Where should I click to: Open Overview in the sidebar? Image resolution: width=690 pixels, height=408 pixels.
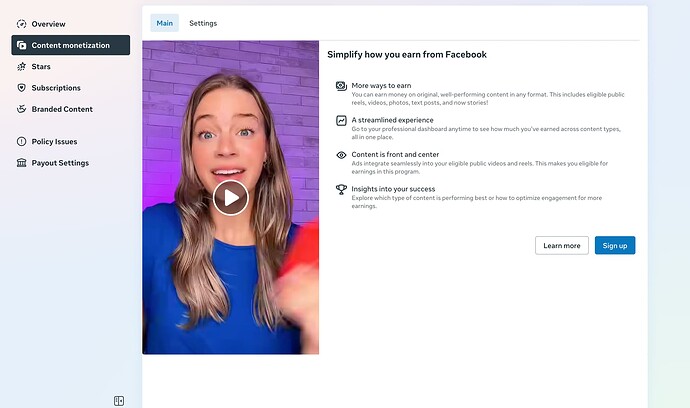pyautogui.click(x=70, y=24)
